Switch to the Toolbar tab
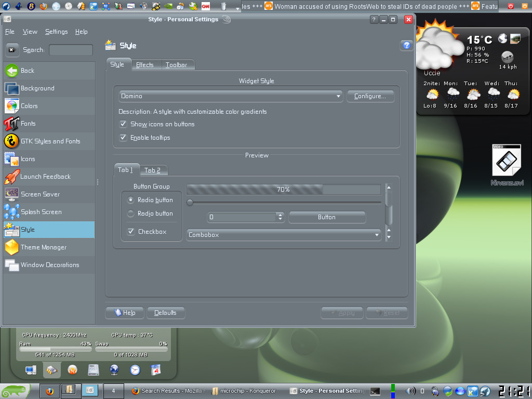 (177, 65)
